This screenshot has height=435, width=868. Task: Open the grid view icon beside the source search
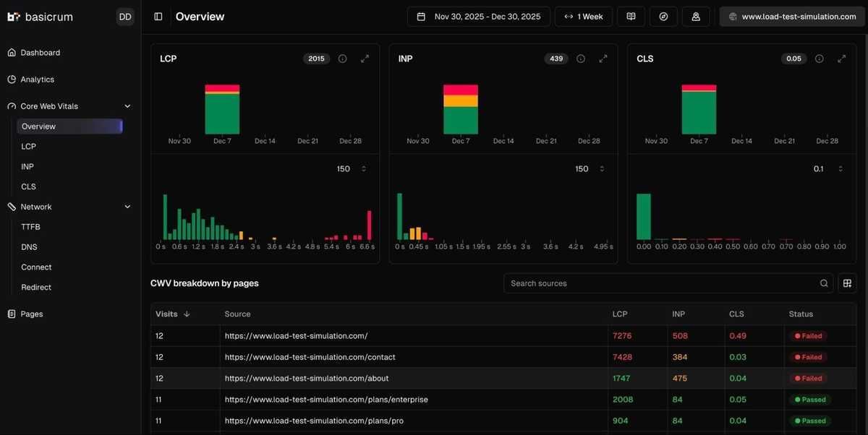pyautogui.click(x=846, y=283)
